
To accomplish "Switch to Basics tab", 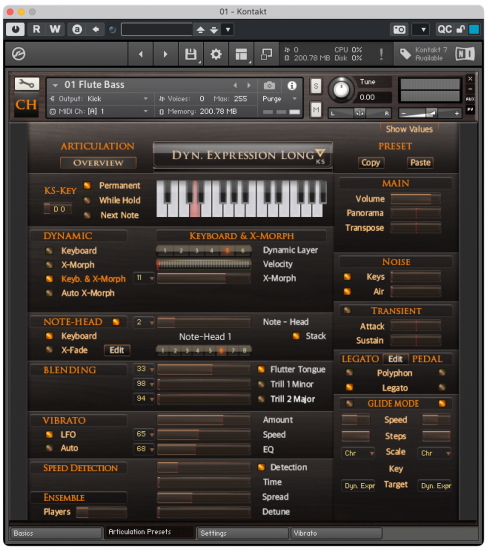I will [56, 533].
